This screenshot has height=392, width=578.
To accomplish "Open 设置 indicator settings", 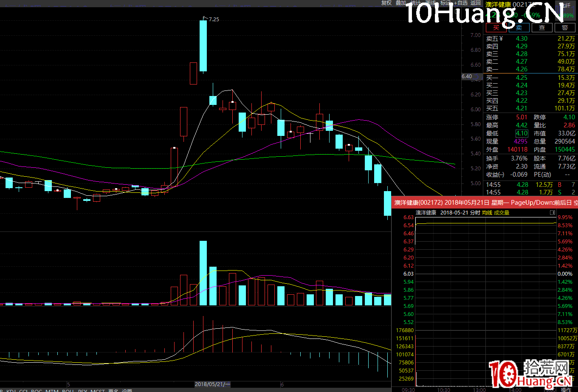I will (x=127, y=390).
